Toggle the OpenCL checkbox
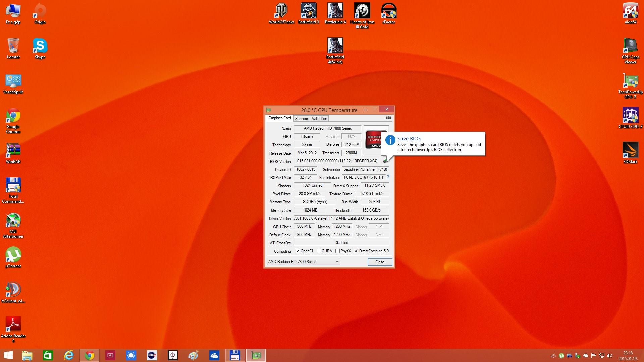 click(x=298, y=251)
